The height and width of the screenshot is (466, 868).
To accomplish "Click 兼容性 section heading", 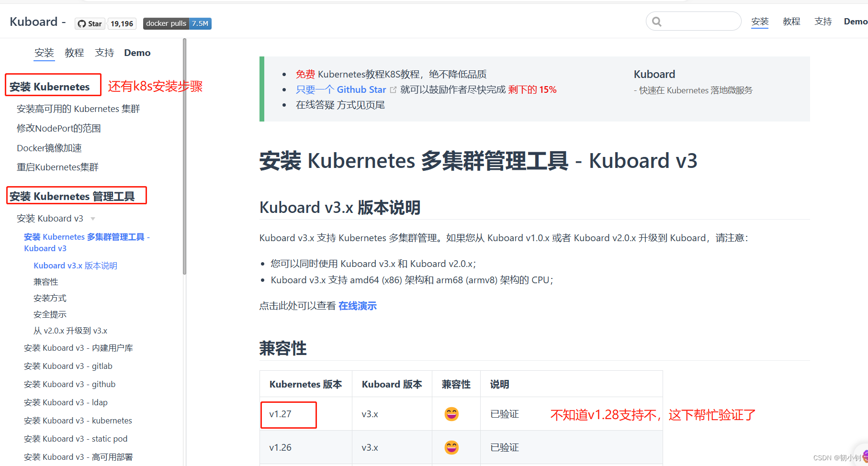I will point(283,348).
